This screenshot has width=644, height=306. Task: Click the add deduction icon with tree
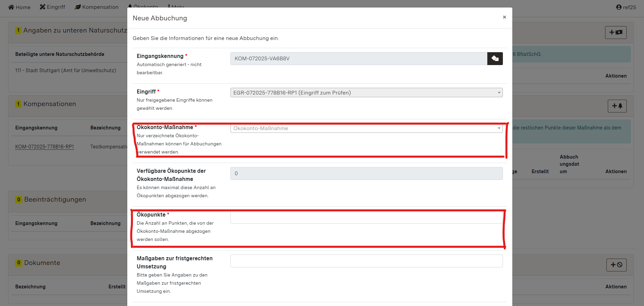click(x=617, y=106)
